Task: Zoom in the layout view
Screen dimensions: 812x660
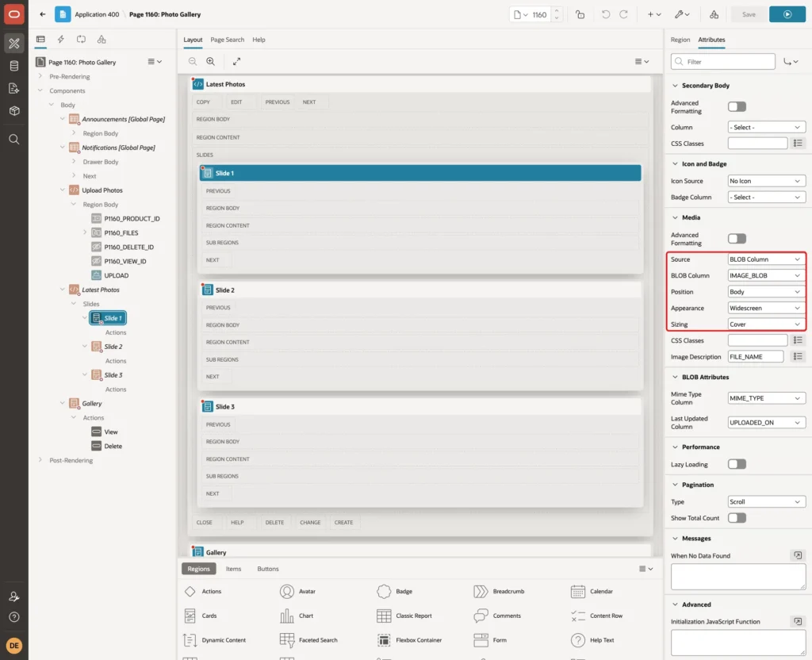Action: pyautogui.click(x=210, y=61)
